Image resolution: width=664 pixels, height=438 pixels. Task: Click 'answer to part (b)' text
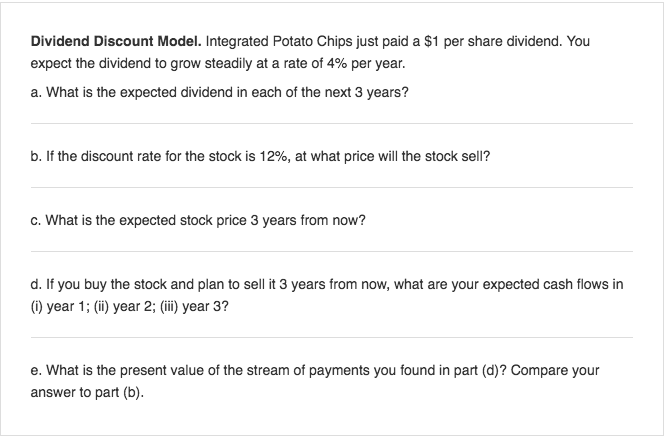click(87, 393)
